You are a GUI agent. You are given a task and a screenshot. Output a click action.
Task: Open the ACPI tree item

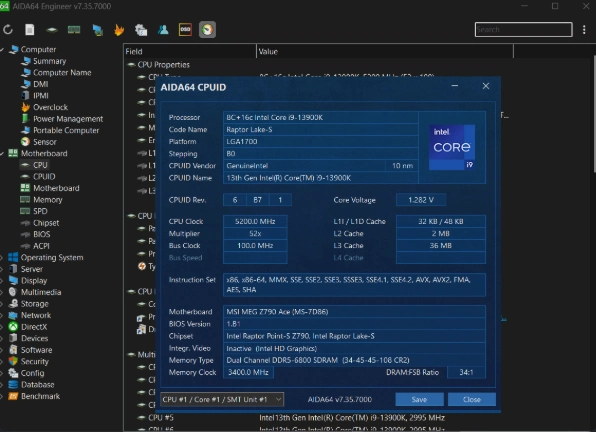41,246
